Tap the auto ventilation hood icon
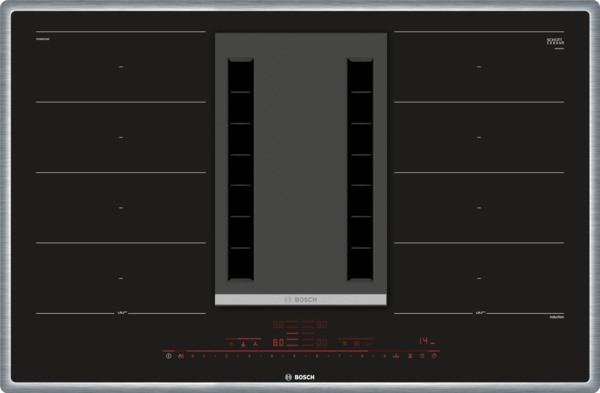600x393 pixels. (x=243, y=344)
